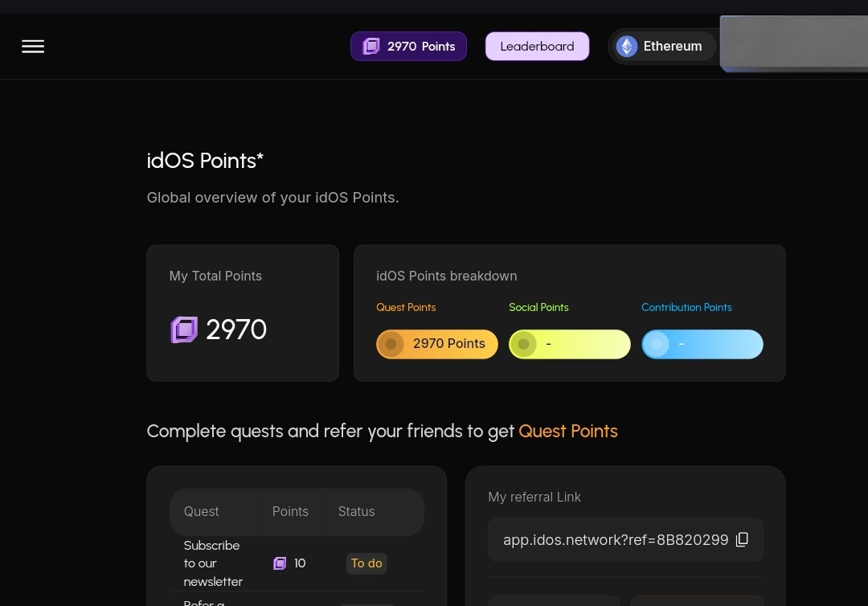This screenshot has width=868, height=606.
Task: Click the Status column header
Action: [357, 511]
